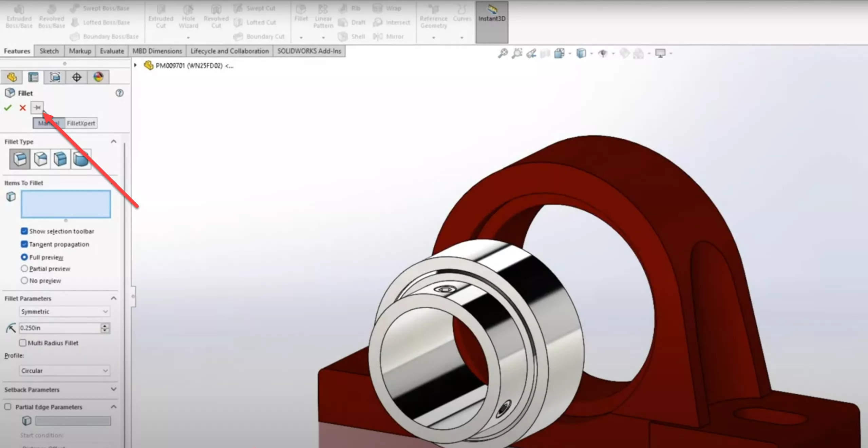The image size is (868, 448).
Task: Click Extruded Cut tool
Action: [x=161, y=16]
